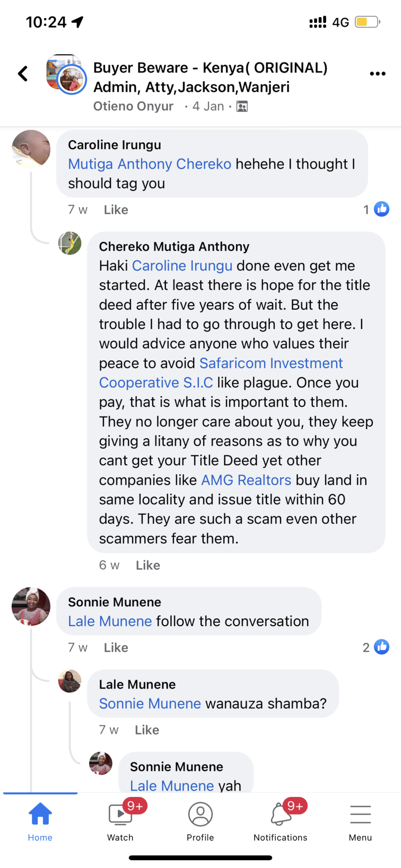Open the Watch tab
Viewport: 401px width, 868px height.
pyautogui.click(x=120, y=821)
